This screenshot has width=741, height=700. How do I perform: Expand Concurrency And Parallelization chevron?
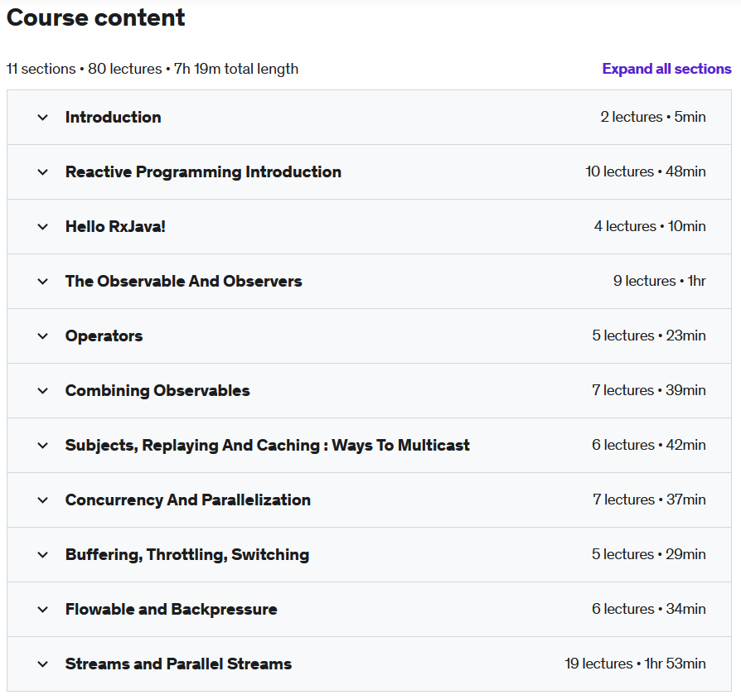[42, 500]
